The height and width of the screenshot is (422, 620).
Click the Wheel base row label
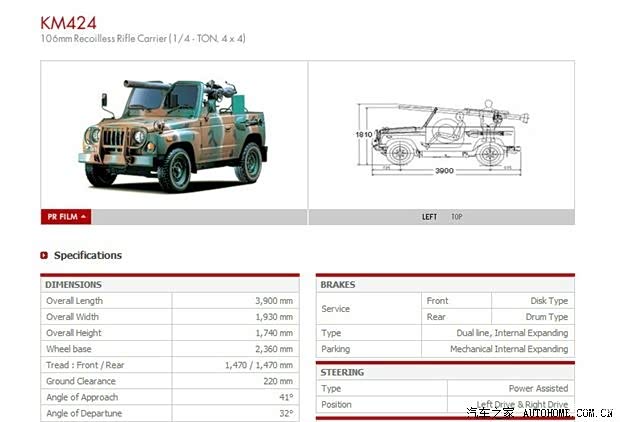point(68,349)
